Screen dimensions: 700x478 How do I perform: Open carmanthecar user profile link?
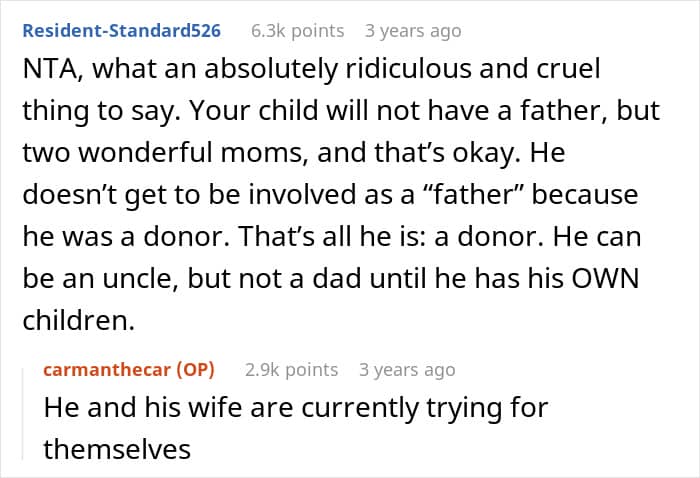(107, 370)
